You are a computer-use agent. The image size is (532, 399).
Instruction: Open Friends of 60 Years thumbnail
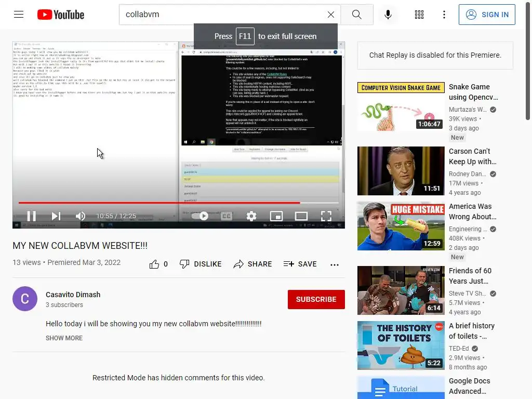[401, 290]
